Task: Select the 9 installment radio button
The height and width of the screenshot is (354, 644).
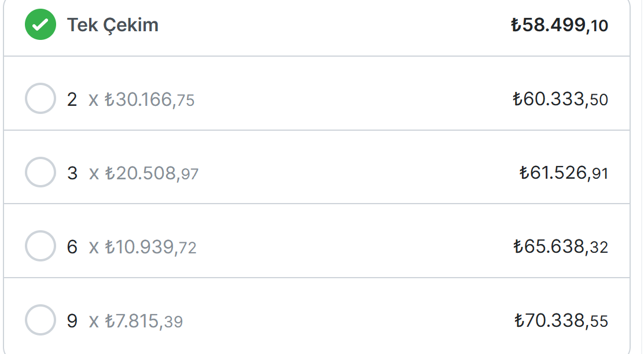Action: coord(41,320)
